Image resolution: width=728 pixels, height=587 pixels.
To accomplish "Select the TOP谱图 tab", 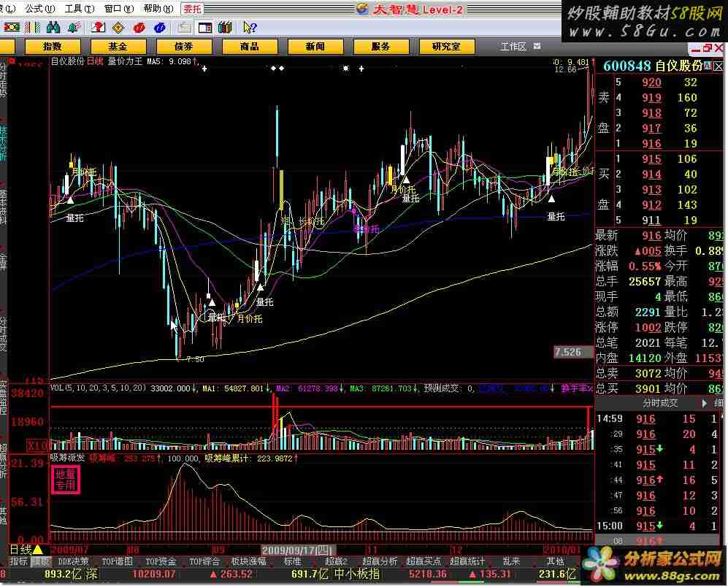I will (x=117, y=561).
